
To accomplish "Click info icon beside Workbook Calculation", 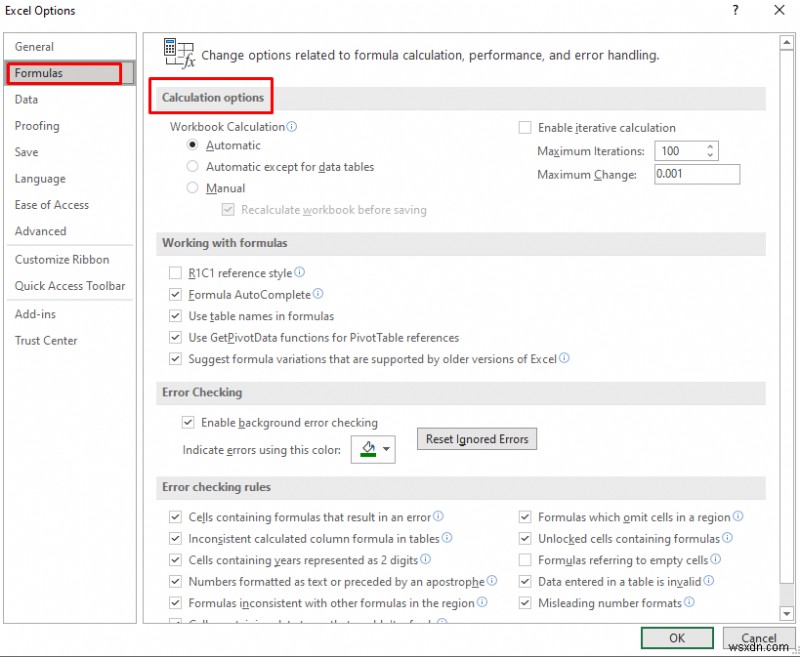I will click(291, 127).
